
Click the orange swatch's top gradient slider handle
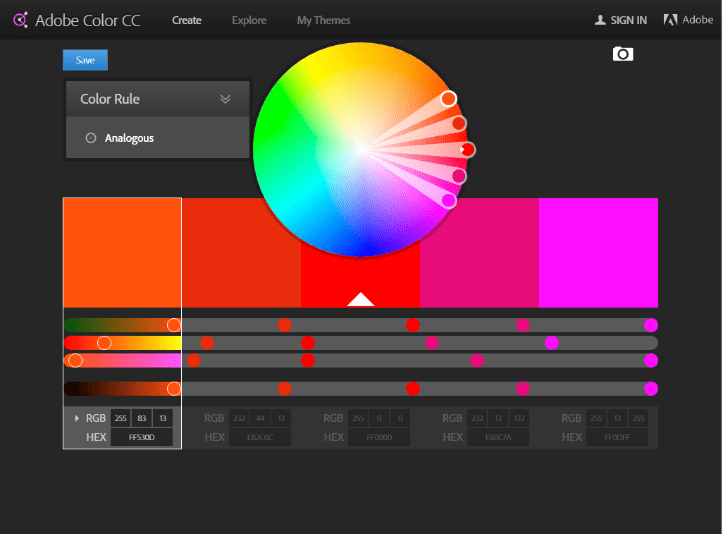pos(174,325)
